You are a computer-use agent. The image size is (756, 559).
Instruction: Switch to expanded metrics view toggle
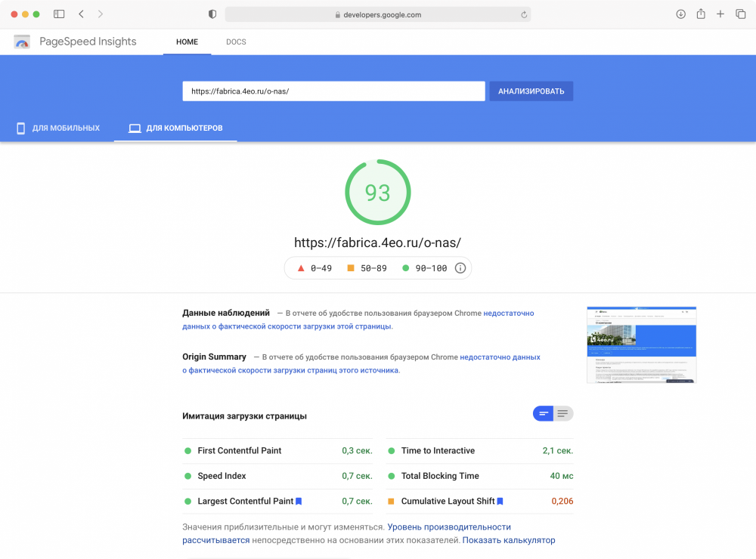[563, 413]
